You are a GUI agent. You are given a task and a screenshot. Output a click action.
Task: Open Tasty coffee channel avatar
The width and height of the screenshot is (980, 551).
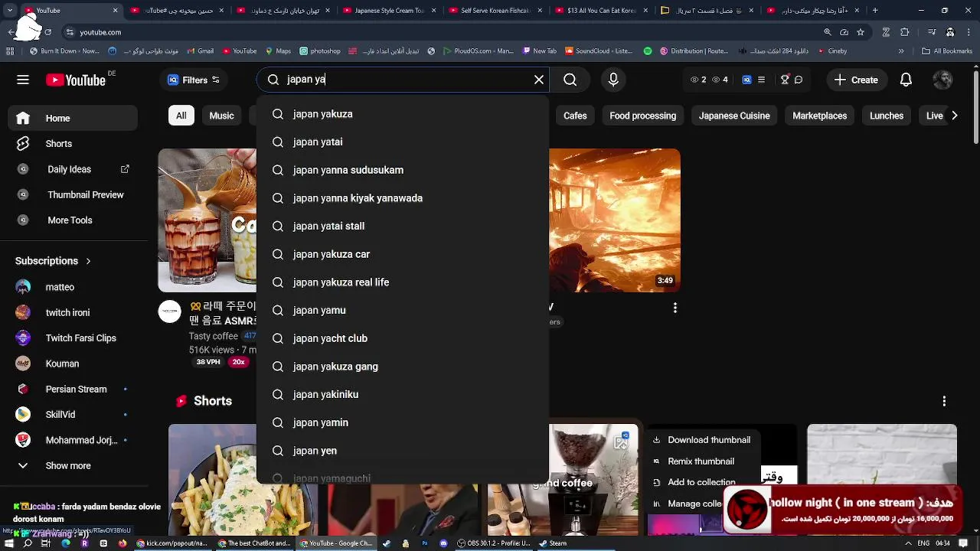click(x=169, y=311)
